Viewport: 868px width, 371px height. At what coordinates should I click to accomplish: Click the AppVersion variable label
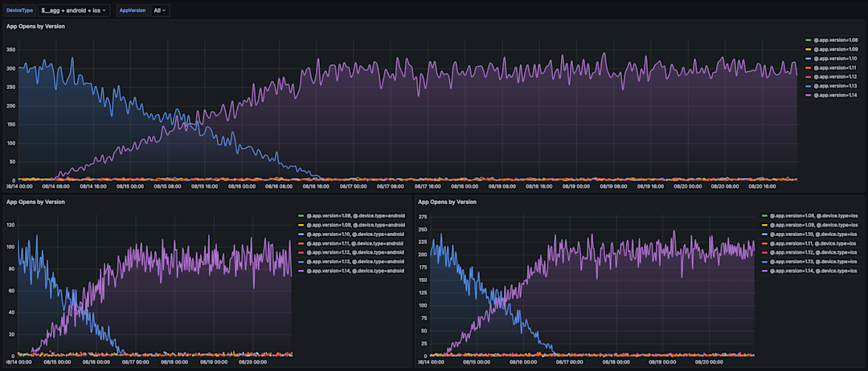point(133,10)
